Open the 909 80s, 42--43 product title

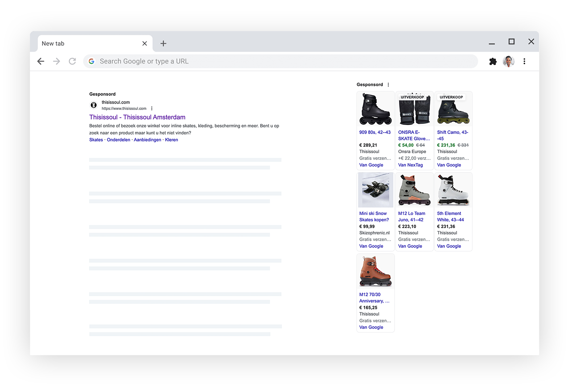point(374,132)
